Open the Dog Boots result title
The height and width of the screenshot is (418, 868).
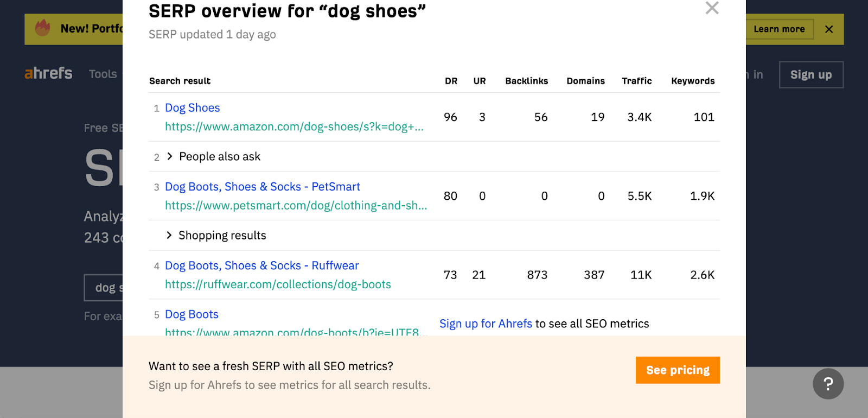point(192,314)
